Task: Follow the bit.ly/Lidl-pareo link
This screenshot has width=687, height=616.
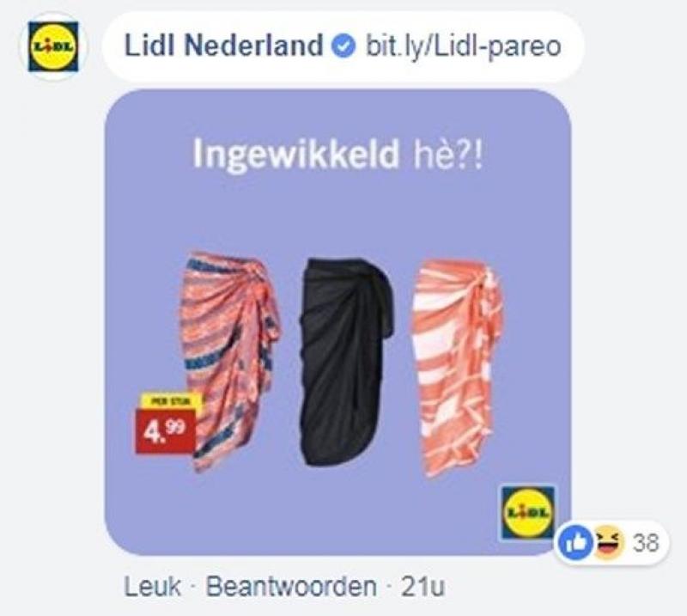Action: pyautogui.click(x=464, y=46)
